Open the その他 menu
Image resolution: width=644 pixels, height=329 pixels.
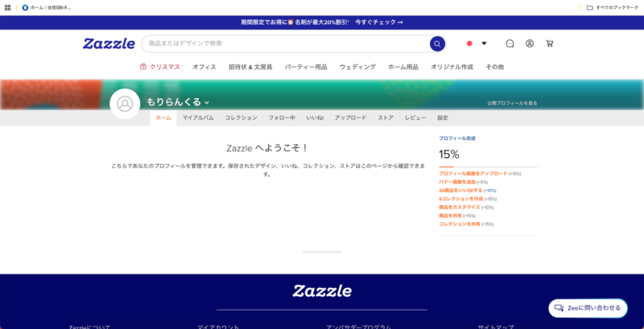[x=494, y=67]
